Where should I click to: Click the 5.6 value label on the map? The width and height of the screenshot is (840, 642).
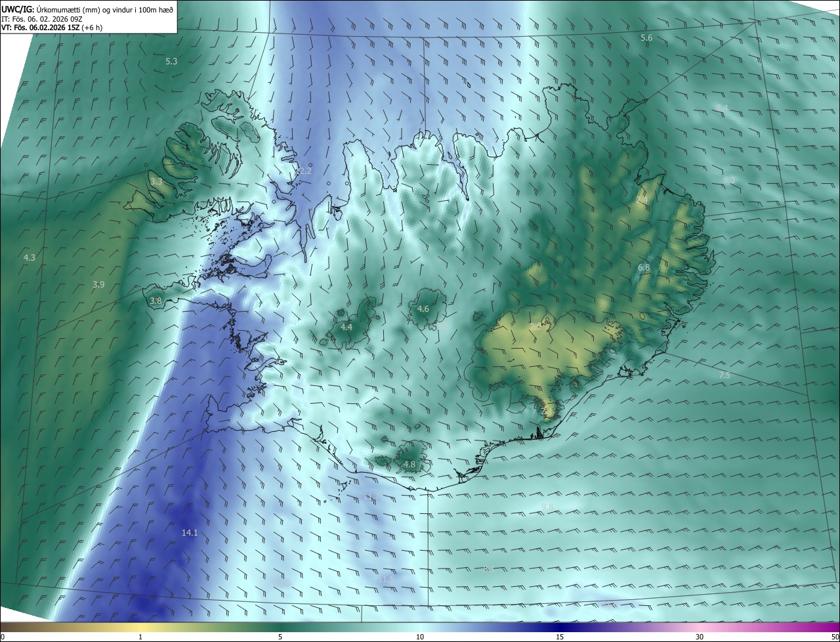pos(646,38)
